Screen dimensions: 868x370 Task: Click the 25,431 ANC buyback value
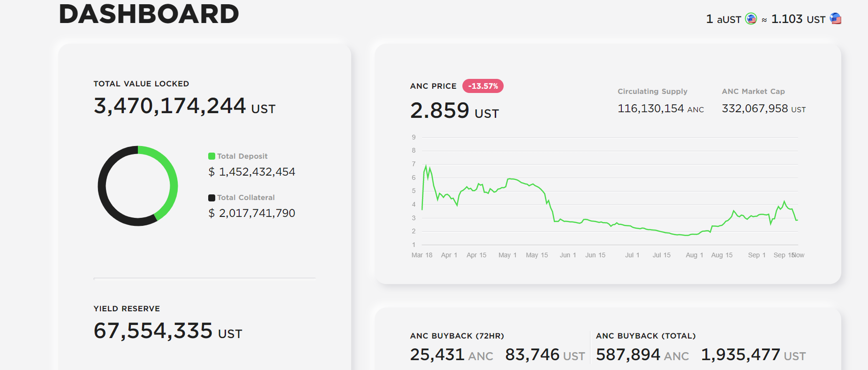click(452, 355)
